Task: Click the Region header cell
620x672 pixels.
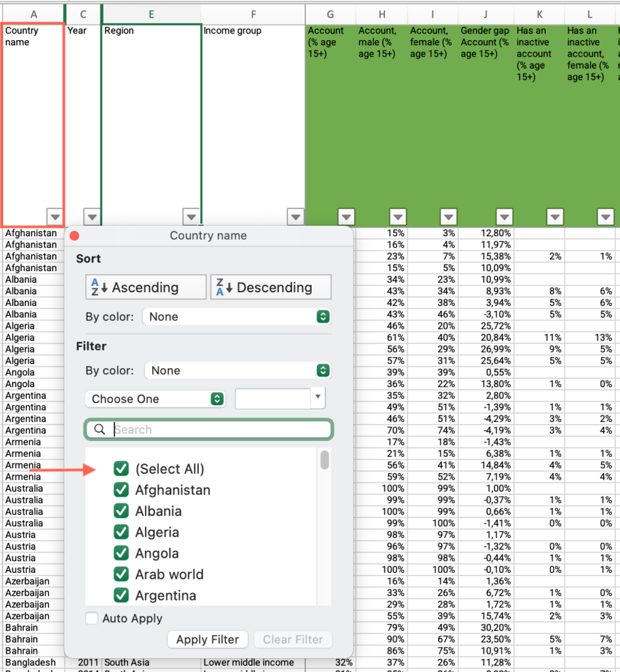Action: [x=152, y=124]
